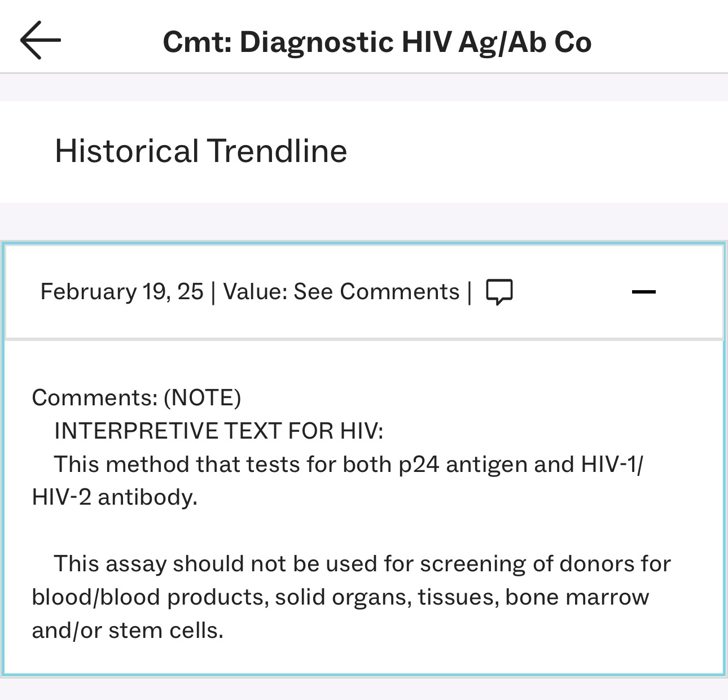Click the word Historical in the heading

[x=126, y=151]
